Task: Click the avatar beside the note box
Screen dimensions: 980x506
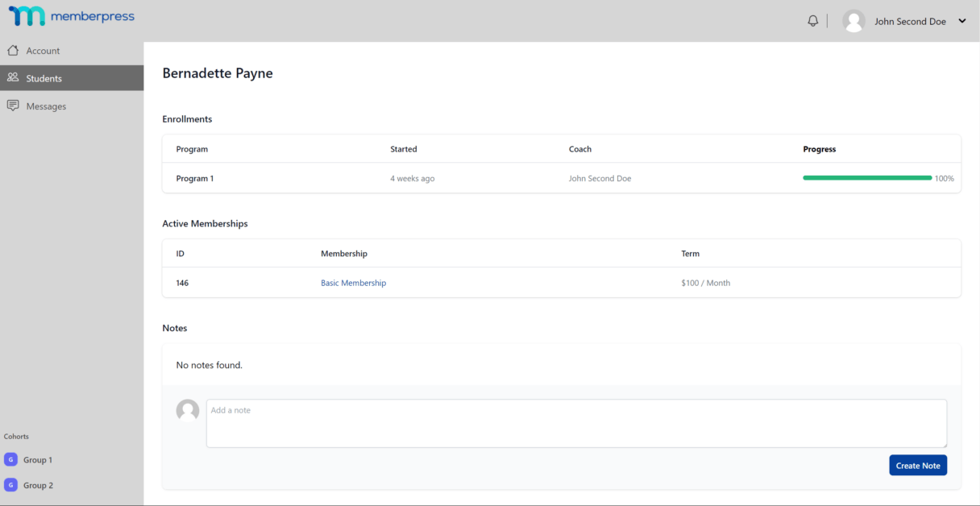Action: tap(188, 410)
